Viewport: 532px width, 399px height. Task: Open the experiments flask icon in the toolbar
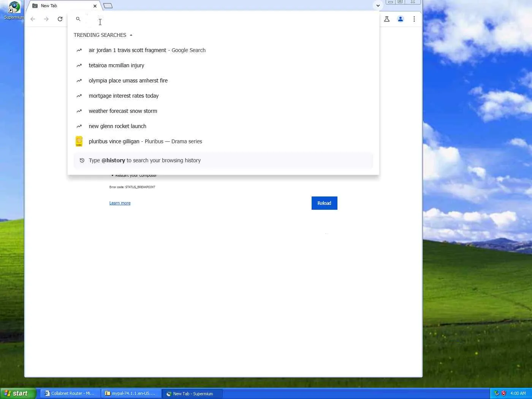click(x=387, y=19)
